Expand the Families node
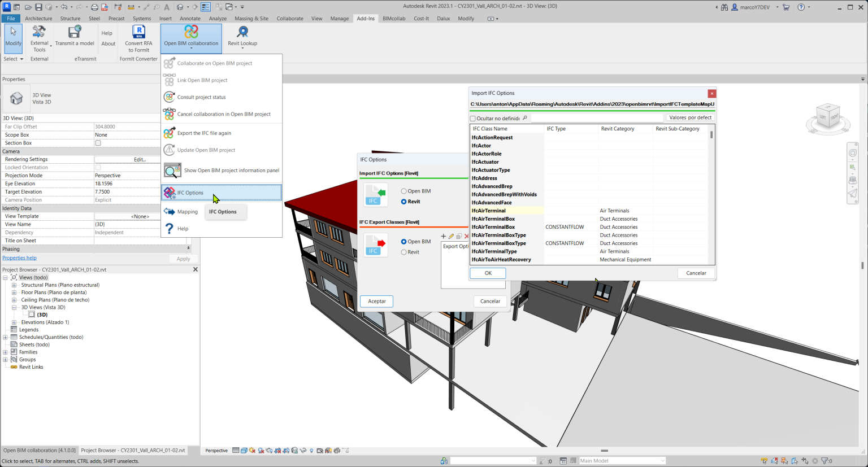The image size is (868, 467). tap(5, 352)
